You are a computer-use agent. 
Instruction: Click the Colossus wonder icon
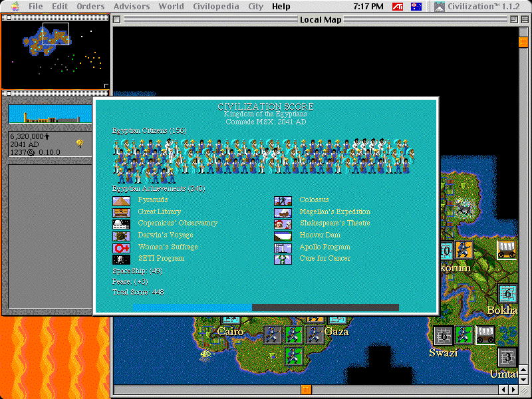283,201
